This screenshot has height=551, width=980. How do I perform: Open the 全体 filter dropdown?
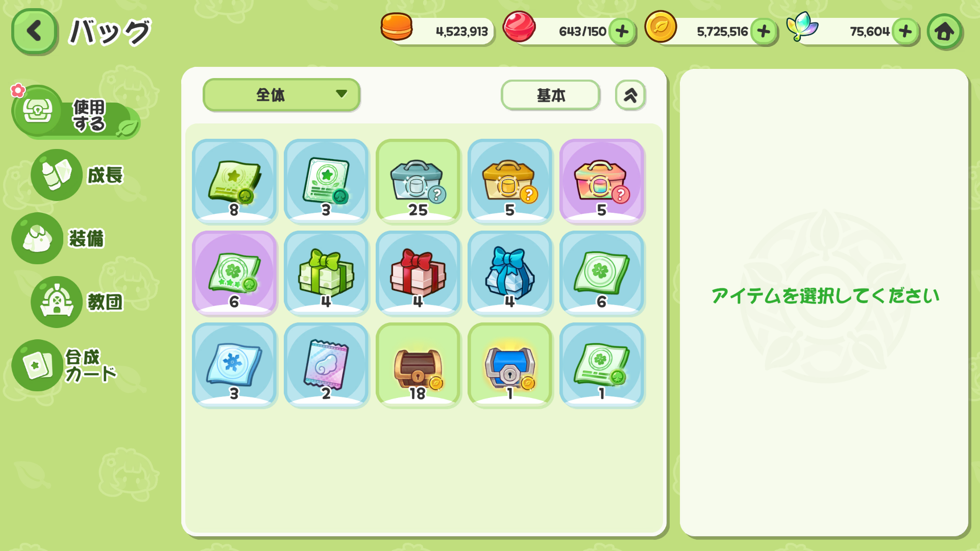click(282, 94)
